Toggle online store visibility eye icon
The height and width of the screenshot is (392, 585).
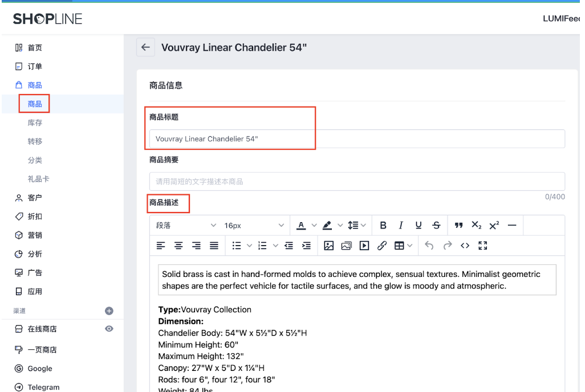[109, 329]
